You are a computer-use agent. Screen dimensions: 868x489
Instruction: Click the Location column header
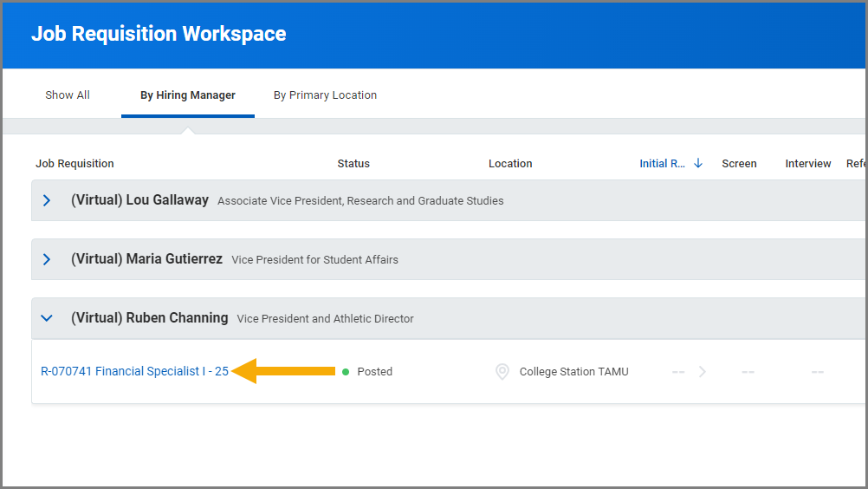pyautogui.click(x=510, y=163)
